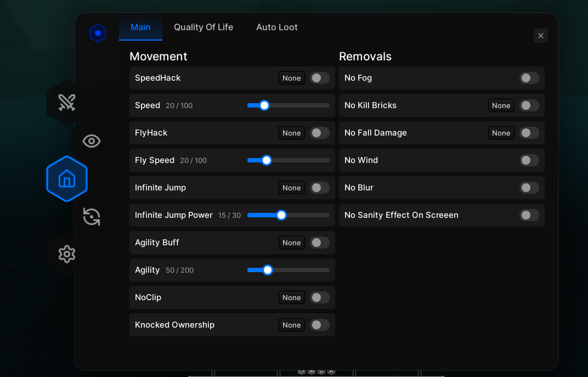
Task: Switch to the Quality Of Life tab
Action: (x=203, y=27)
